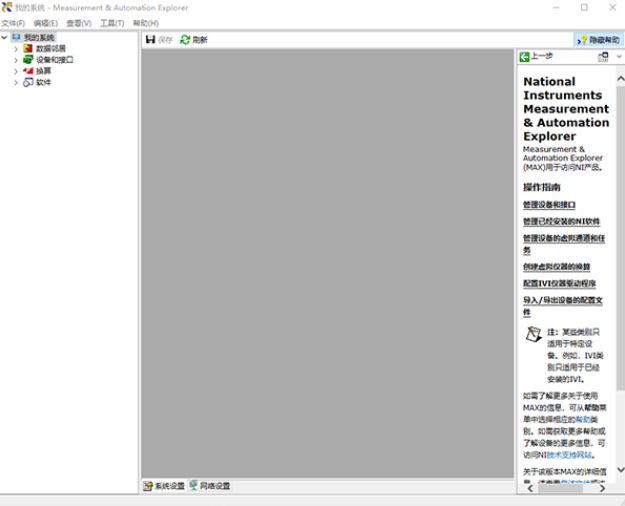The width and height of the screenshot is (625, 506).
Task: Click the 上一步 back arrow in help
Action: pyautogui.click(x=524, y=57)
